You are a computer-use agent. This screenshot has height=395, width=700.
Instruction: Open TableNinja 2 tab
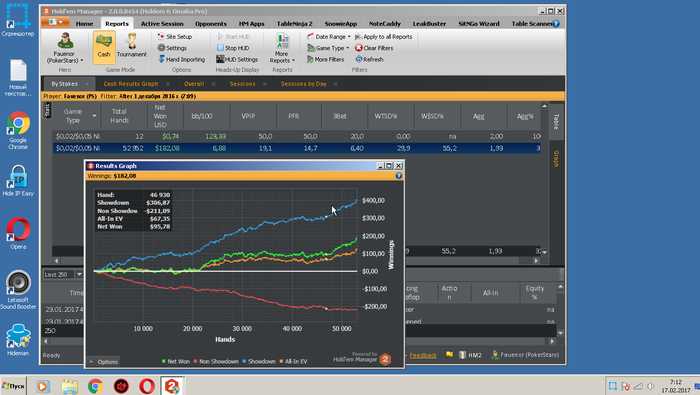point(295,24)
